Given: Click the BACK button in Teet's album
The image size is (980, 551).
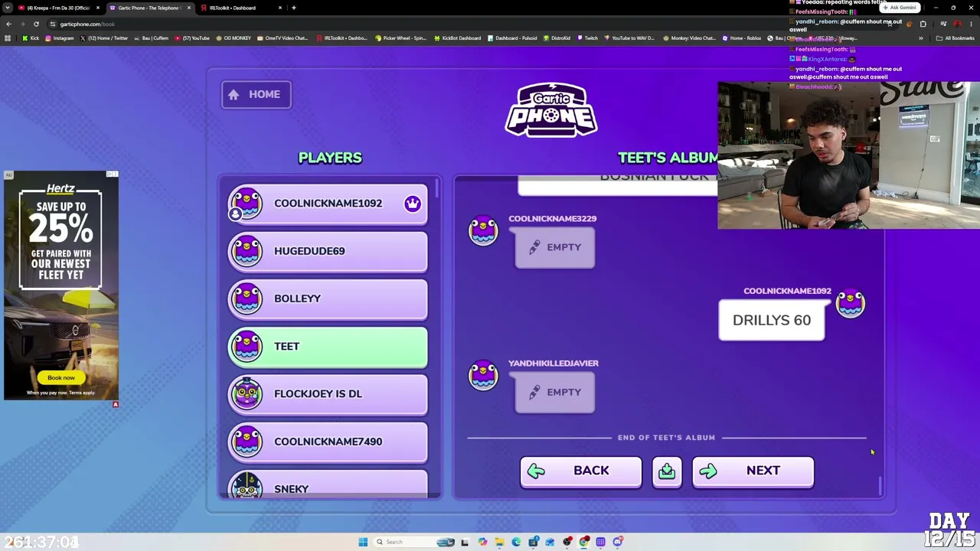Looking at the screenshot, I should coord(580,471).
